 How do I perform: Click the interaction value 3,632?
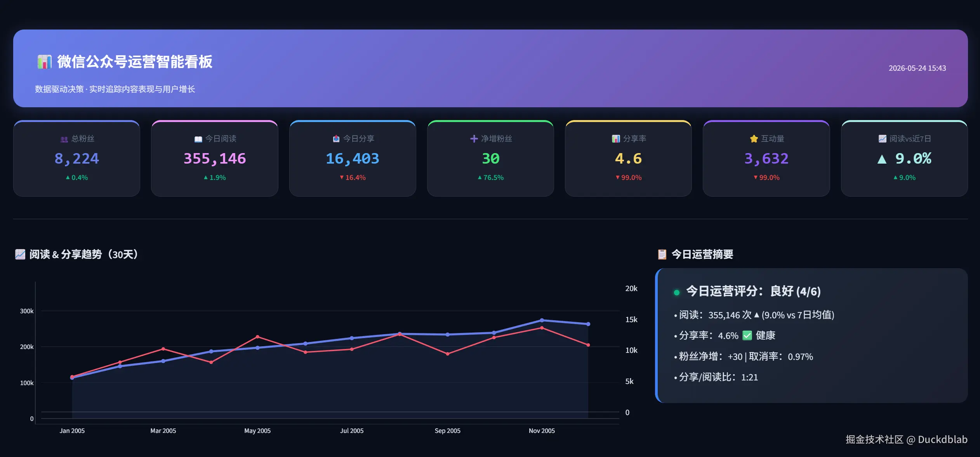tap(766, 159)
